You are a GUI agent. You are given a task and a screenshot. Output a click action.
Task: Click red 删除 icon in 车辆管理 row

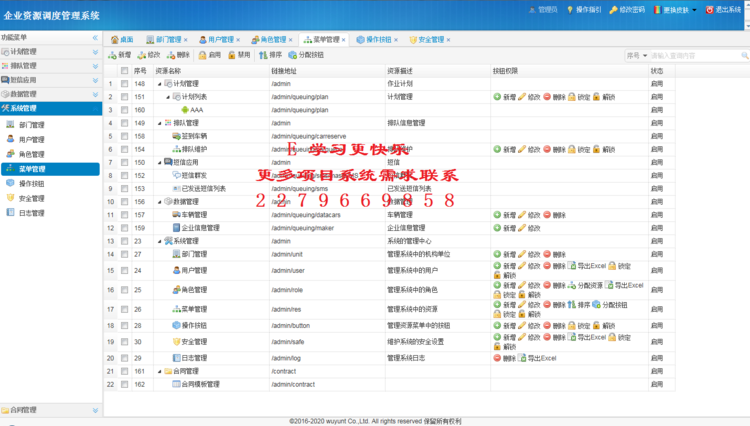pyautogui.click(x=547, y=215)
